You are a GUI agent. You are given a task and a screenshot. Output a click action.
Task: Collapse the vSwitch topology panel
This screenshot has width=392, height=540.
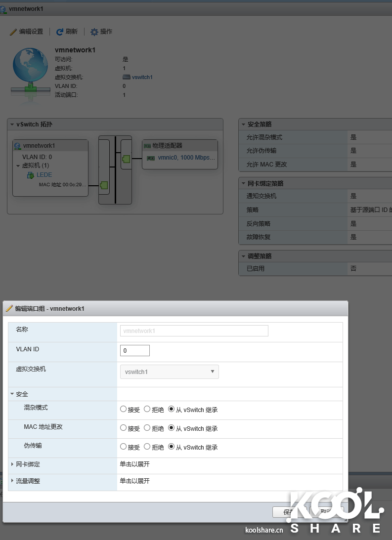click(12, 125)
